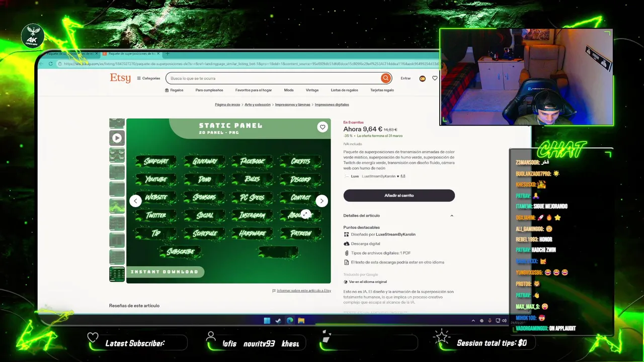Open the Tarjetas regalo menu item
This screenshot has height=362, width=644.
tap(382, 90)
